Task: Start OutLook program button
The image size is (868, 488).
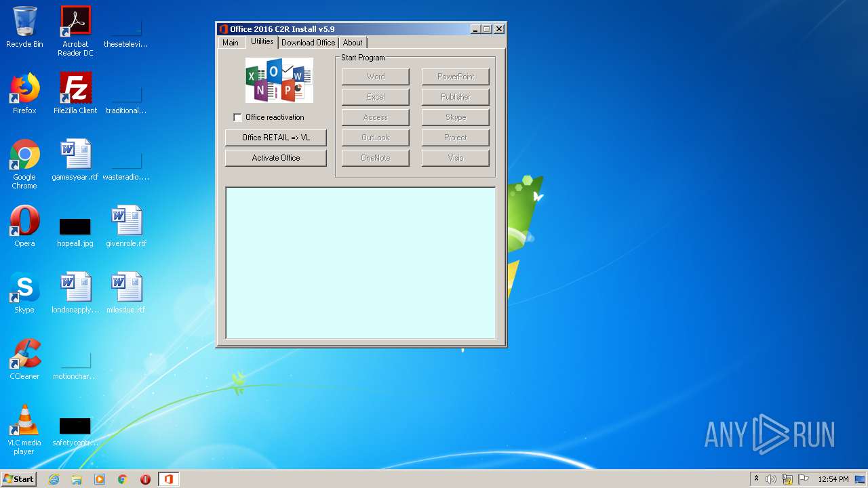Action: click(x=376, y=138)
